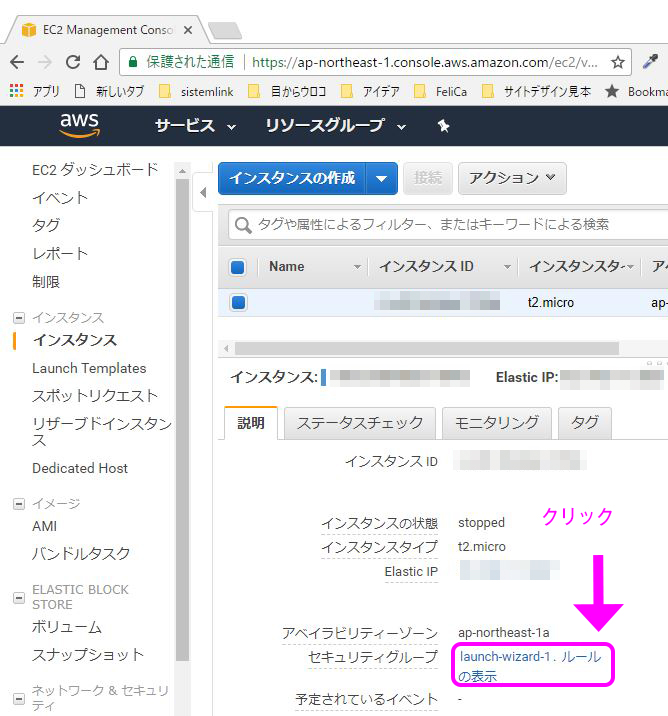The width and height of the screenshot is (668, 716).
Task: Open AMI in sidebar
Action: tap(44, 526)
